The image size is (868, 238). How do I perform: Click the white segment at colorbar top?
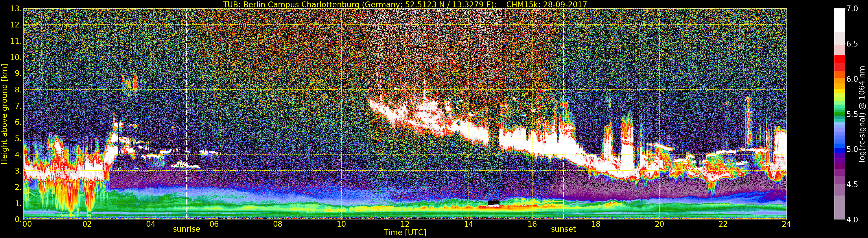coord(839,20)
